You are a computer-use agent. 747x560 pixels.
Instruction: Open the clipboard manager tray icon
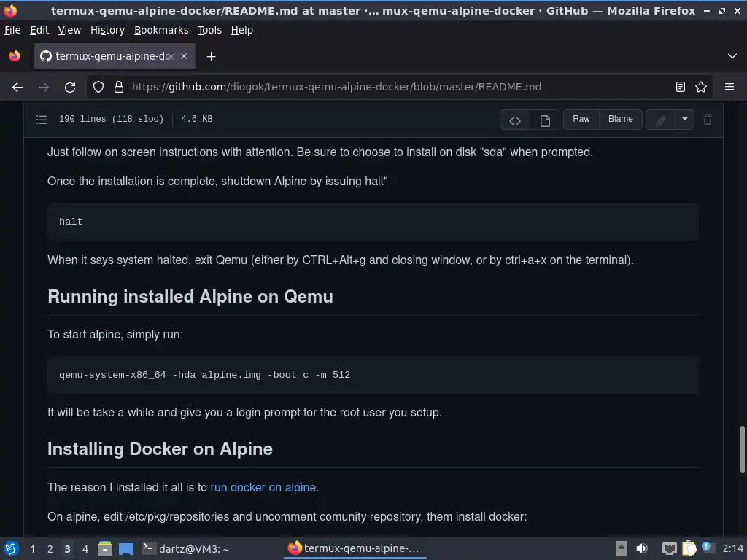[x=689, y=548]
